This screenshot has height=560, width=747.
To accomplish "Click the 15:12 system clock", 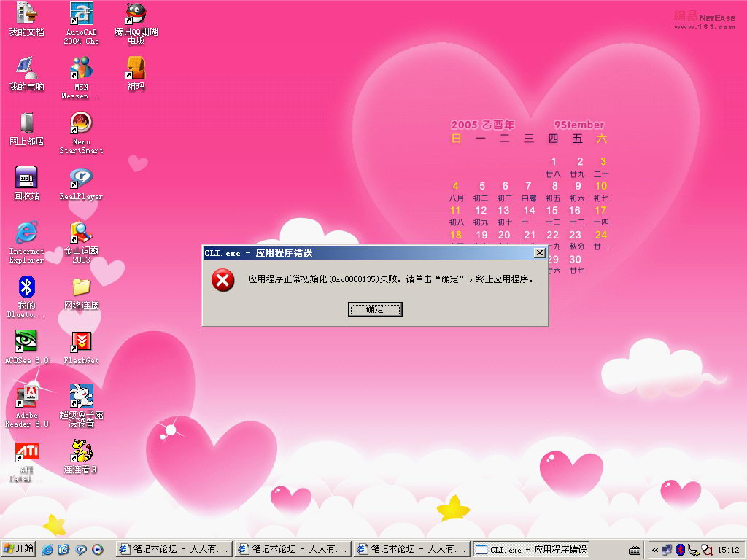I will point(729,550).
